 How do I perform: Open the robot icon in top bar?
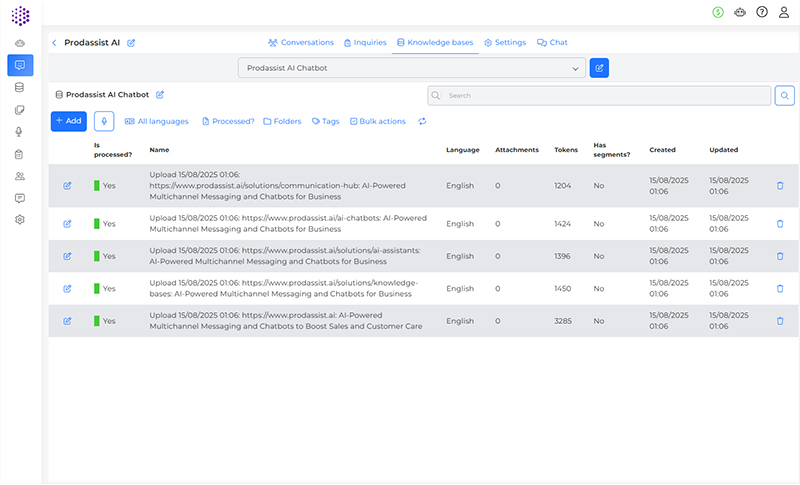click(739, 12)
